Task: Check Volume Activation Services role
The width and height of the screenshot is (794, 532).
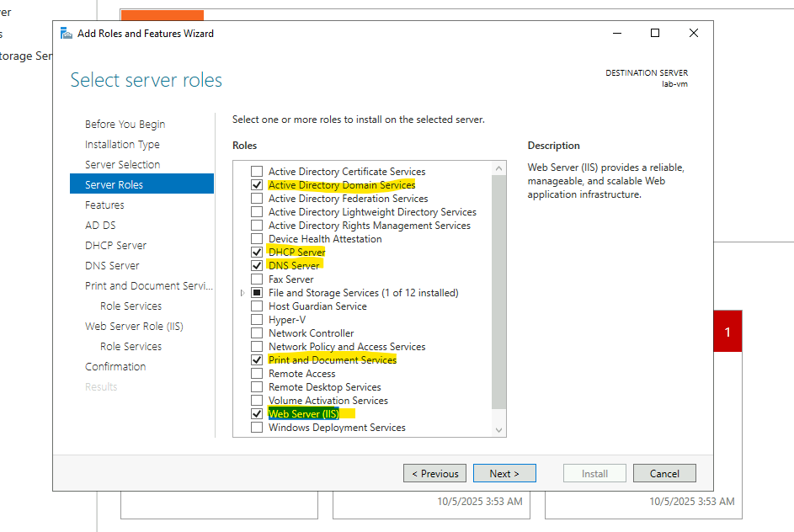Action: [257, 401]
